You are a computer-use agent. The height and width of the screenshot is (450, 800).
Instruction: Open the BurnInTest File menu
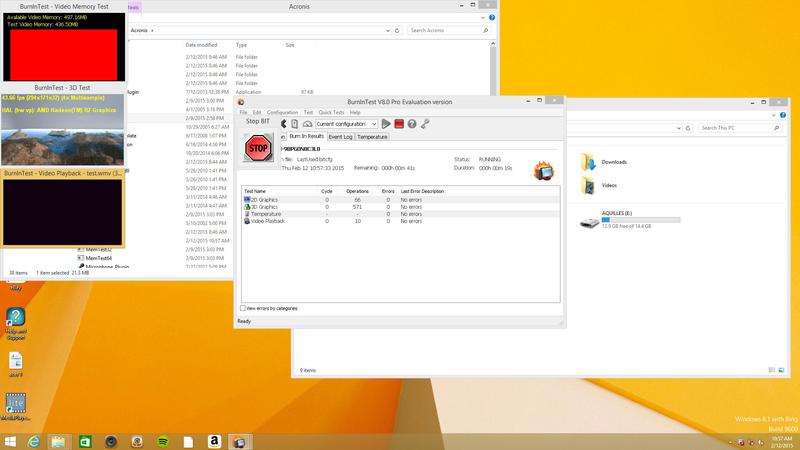click(243, 112)
